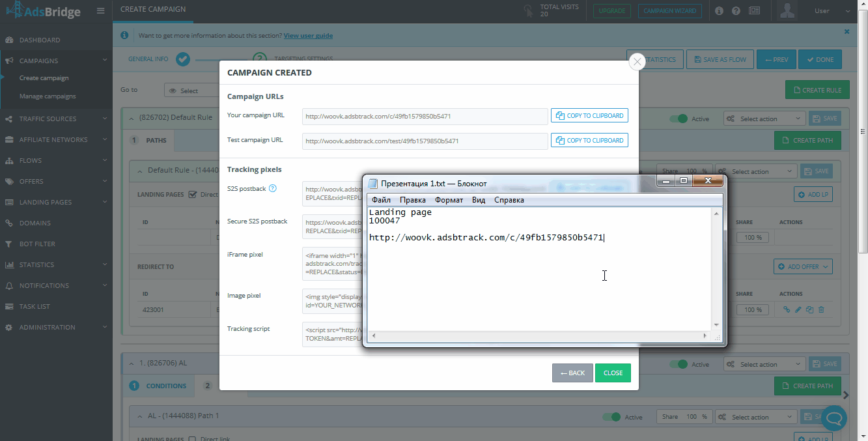Open the Go to Select dropdown

191,91
